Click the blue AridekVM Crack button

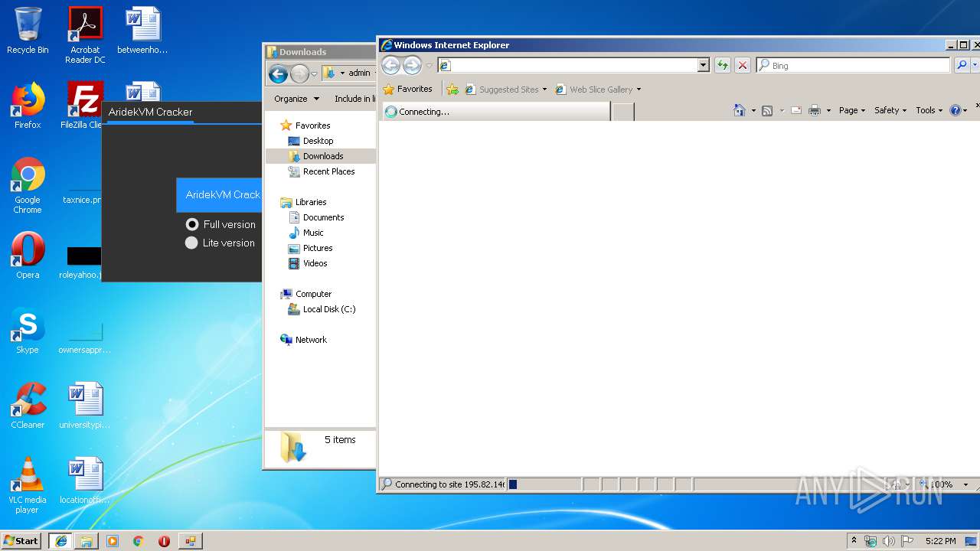[219, 195]
